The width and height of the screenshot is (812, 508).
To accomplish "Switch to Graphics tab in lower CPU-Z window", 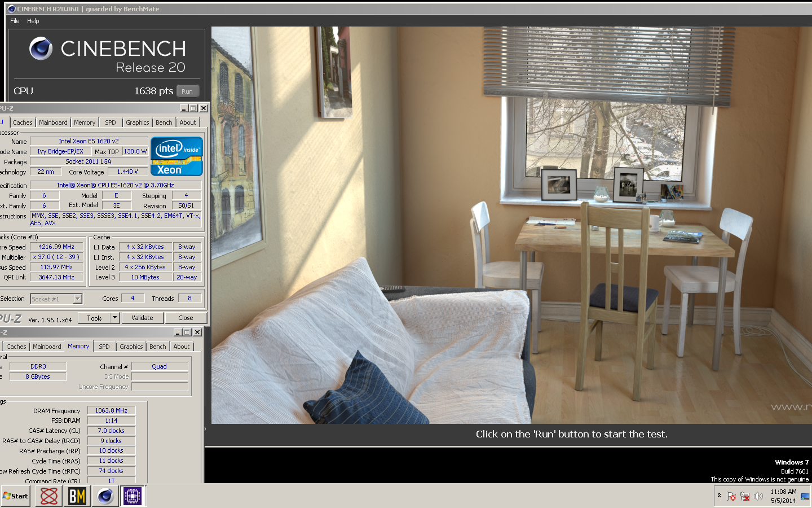I will click(131, 347).
